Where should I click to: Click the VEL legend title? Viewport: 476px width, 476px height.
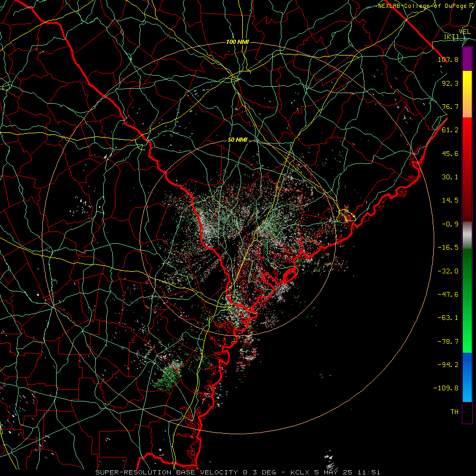coord(465,32)
